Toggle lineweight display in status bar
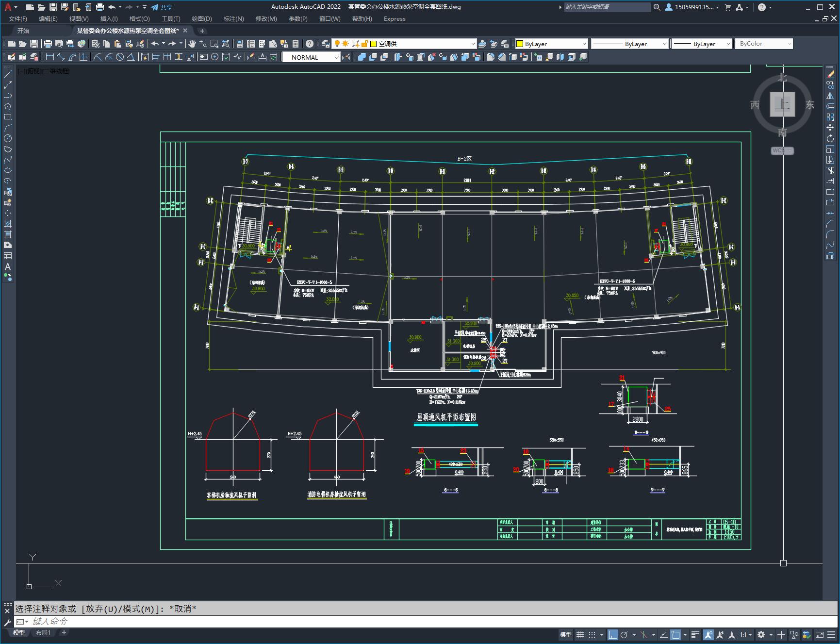 click(x=696, y=634)
